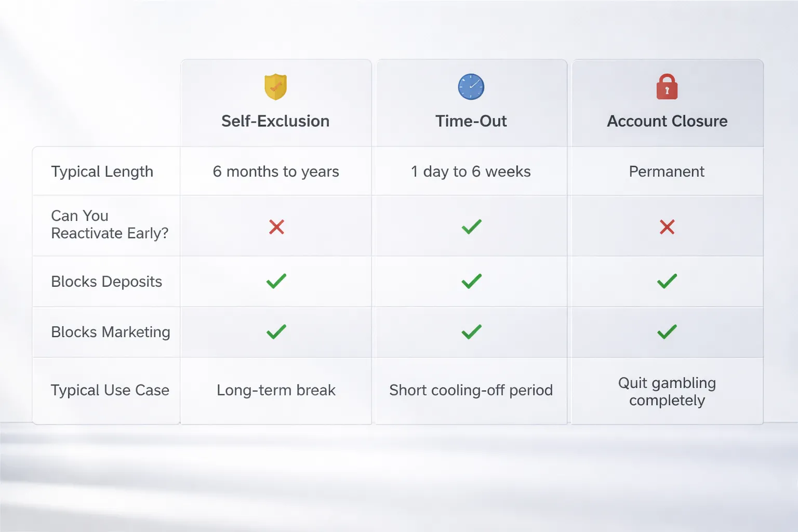Click the green check for Time-Out reactivate early
Viewport: 798px width, 532px height.
pos(472,227)
